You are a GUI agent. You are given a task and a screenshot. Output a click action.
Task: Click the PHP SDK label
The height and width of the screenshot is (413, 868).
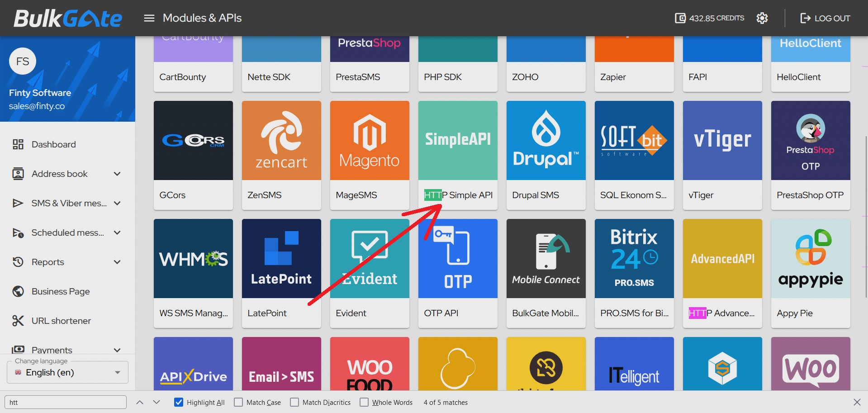pyautogui.click(x=443, y=77)
